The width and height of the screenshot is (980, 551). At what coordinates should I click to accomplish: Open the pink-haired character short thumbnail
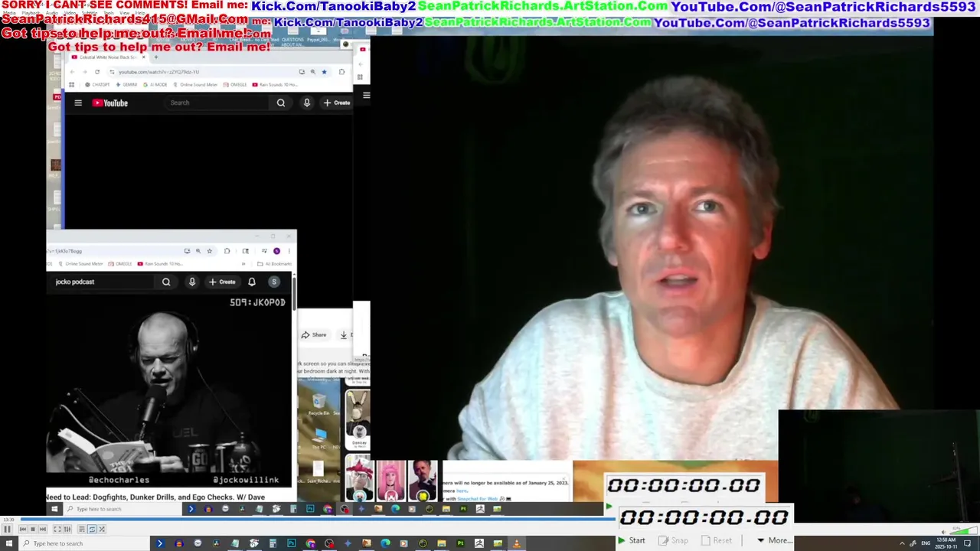tap(390, 480)
